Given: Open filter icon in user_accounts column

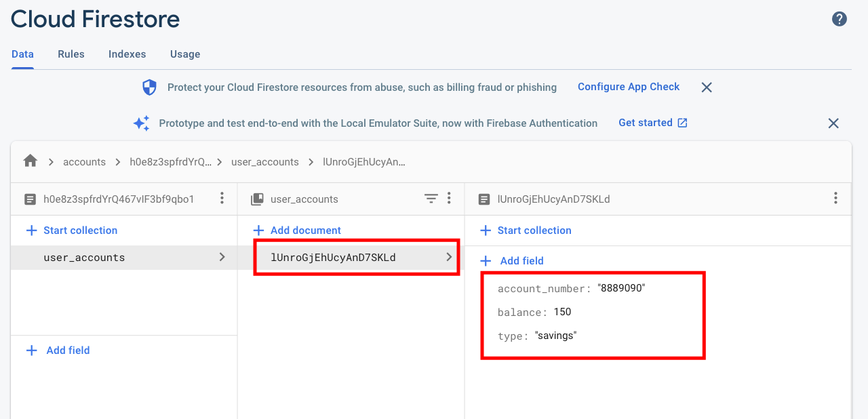Looking at the screenshot, I should (x=431, y=198).
